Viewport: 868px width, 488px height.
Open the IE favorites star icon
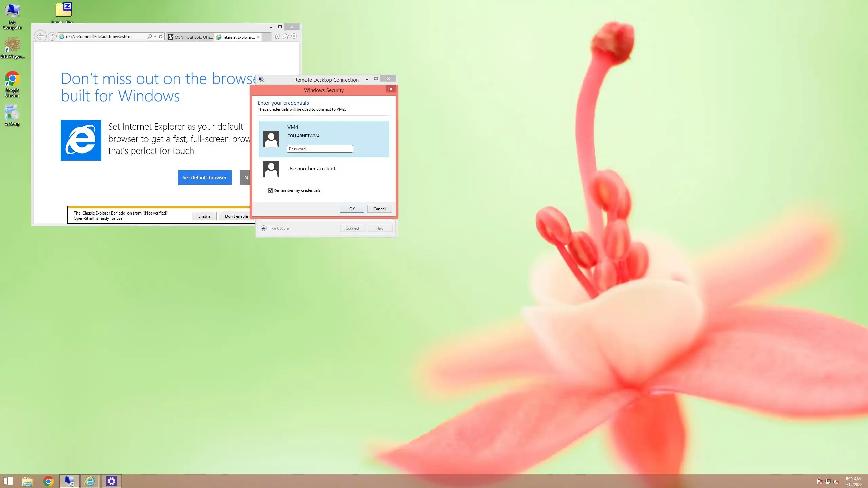(285, 36)
